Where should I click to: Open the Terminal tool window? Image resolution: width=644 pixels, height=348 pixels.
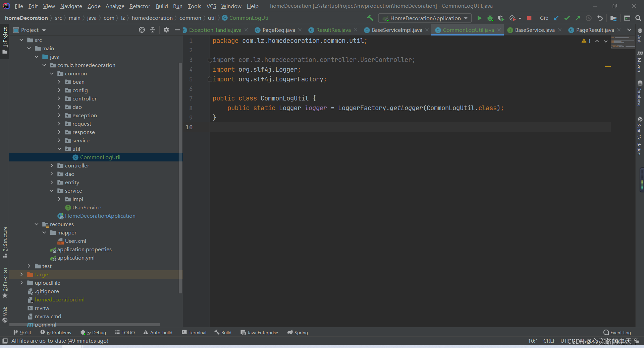pos(194,333)
